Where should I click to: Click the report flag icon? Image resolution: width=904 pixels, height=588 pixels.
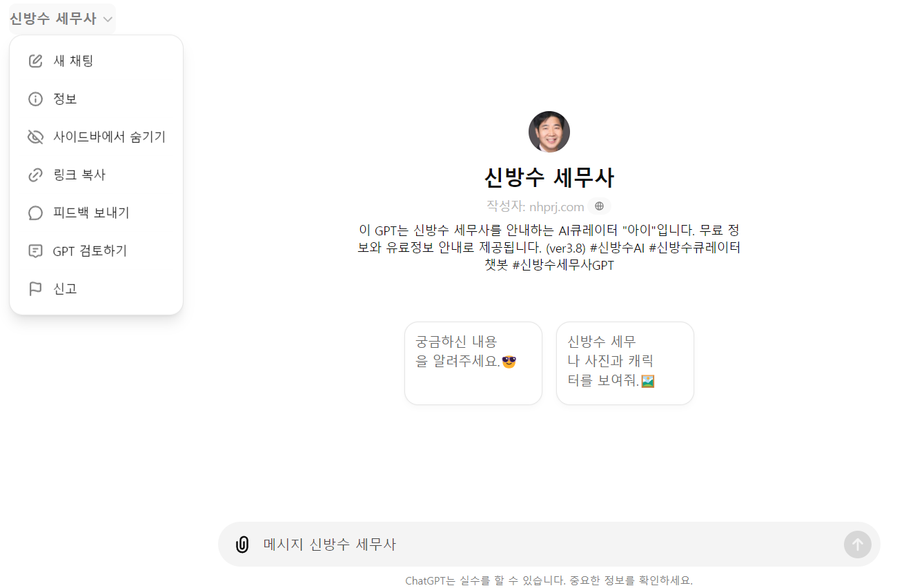pyautogui.click(x=35, y=289)
